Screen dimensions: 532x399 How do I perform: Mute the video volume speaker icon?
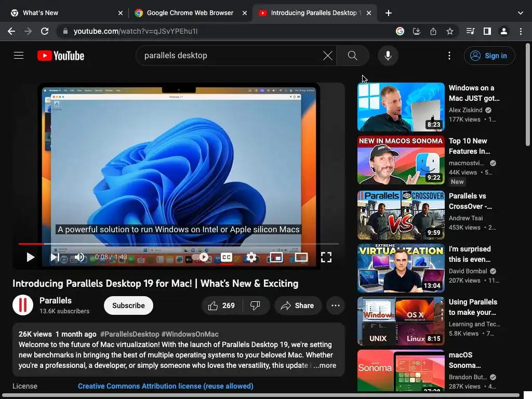[79, 257]
